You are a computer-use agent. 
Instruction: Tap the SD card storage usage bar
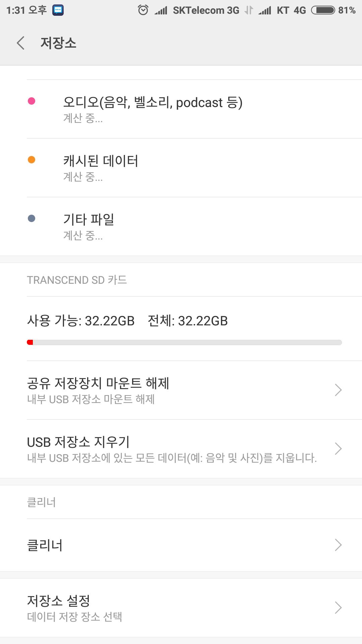pyautogui.click(x=184, y=342)
